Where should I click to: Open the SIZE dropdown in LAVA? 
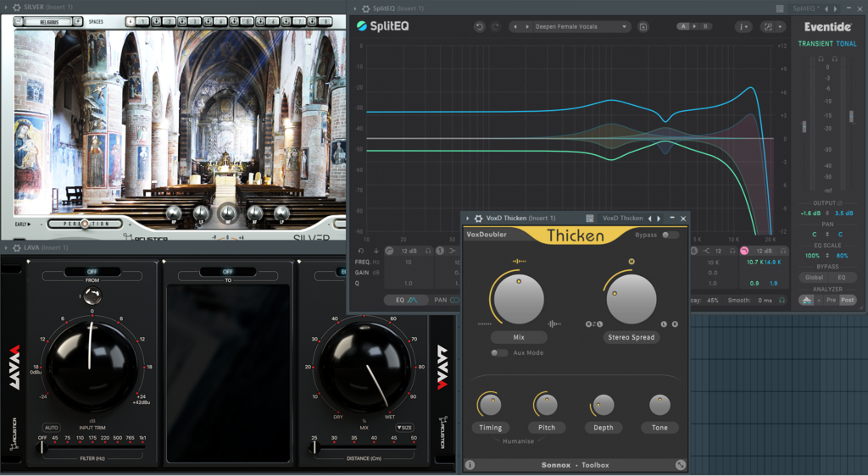(404, 428)
